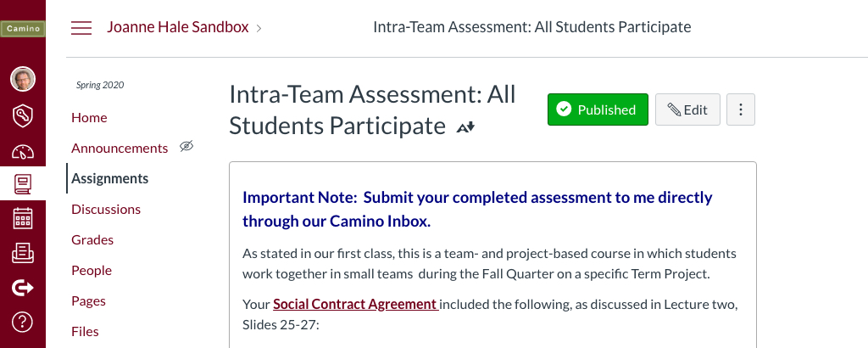868x348 pixels.
Task: Click the Commons arrow icon
Action: (x=23, y=288)
